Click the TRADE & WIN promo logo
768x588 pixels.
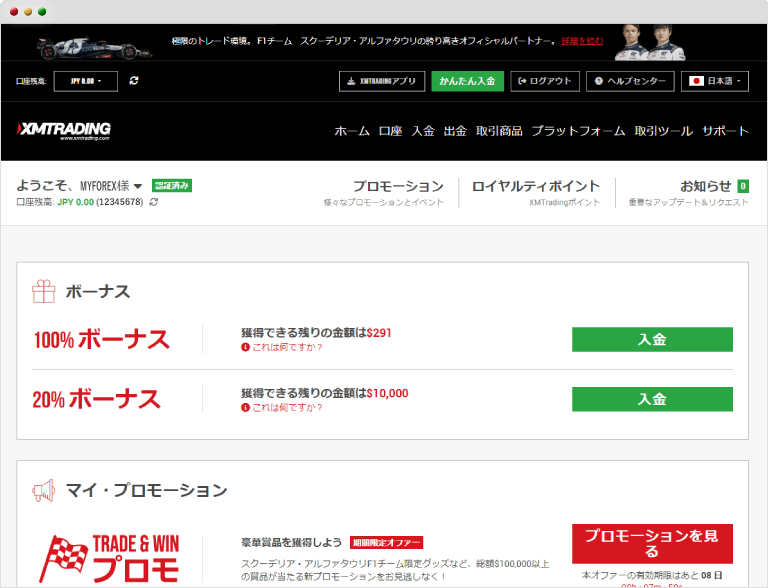(109, 559)
